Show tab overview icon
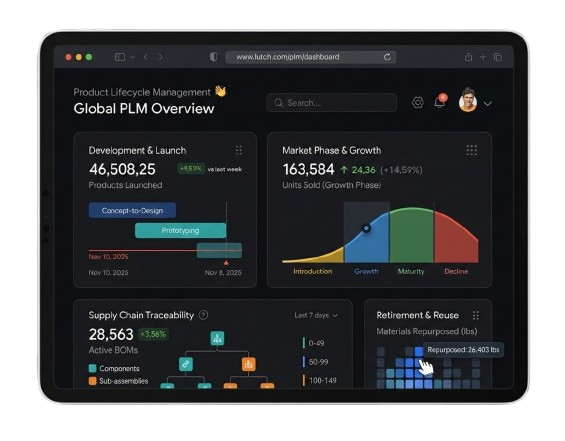Image resolution: width=565 pixels, height=441 pixels. coord(498,57)
